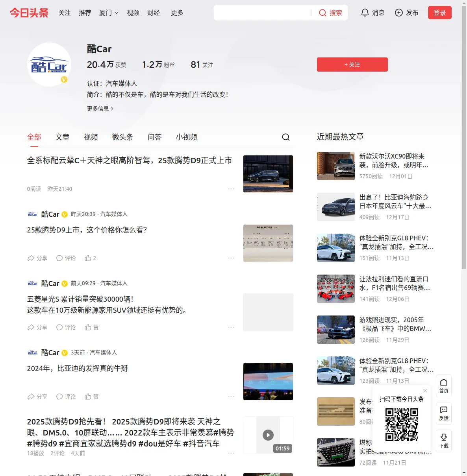467x476 pixels.
Task: Share the 五菱星光S post
Action: (x=37, y=327)
